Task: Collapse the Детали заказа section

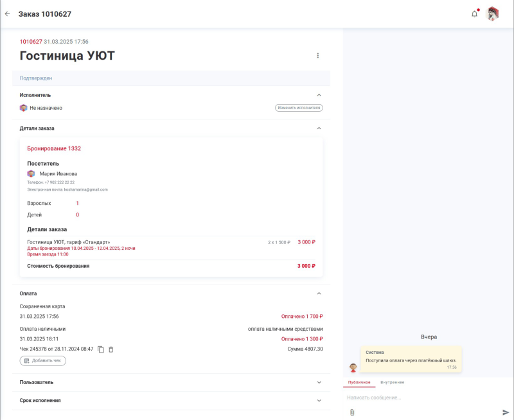Action: [x=319, y=128]
